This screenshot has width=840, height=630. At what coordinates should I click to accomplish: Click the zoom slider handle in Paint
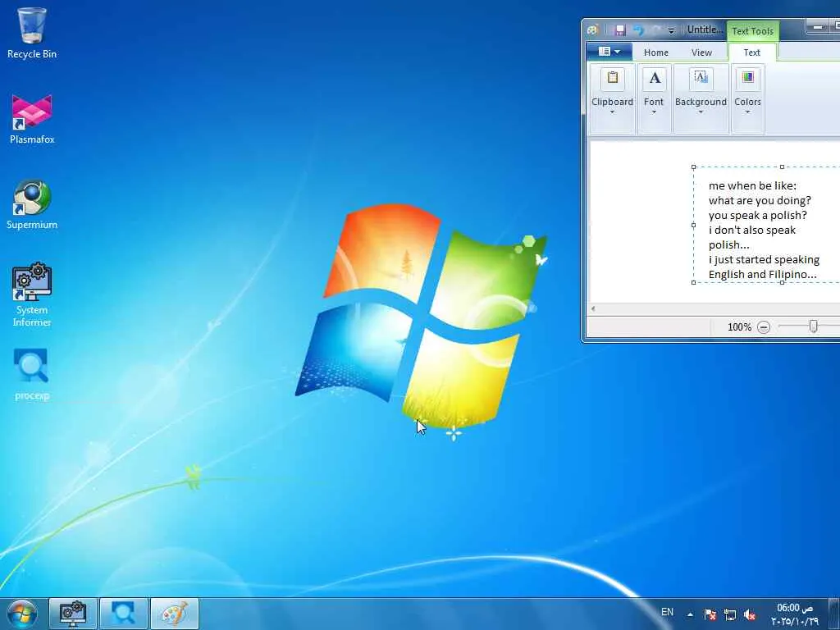click(x=813, y=326)
